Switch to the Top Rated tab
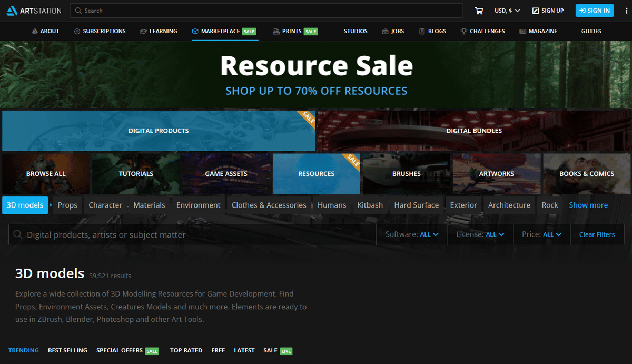 click(x=186, y=350)
